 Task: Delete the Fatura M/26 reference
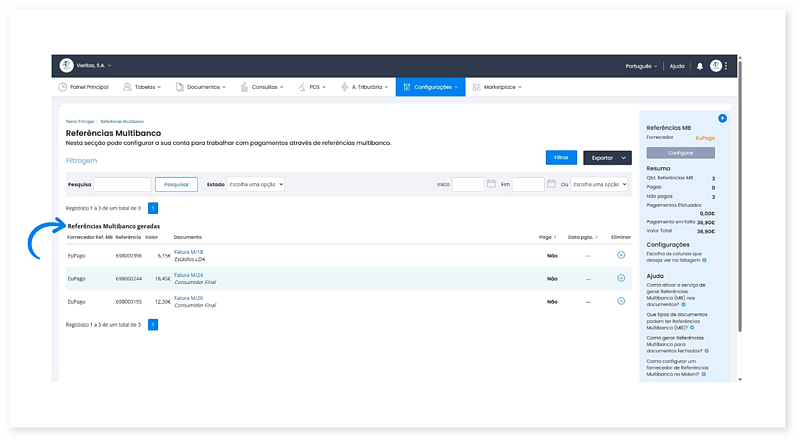point(621,301)
